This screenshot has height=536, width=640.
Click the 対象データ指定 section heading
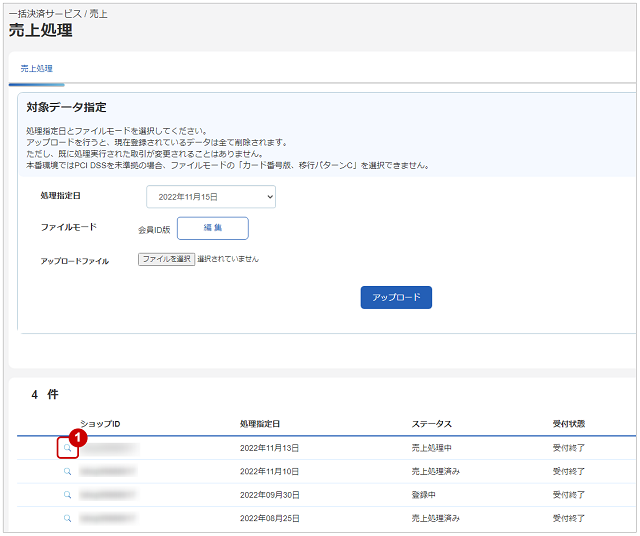pyautogui.click(x=66, y=107)
